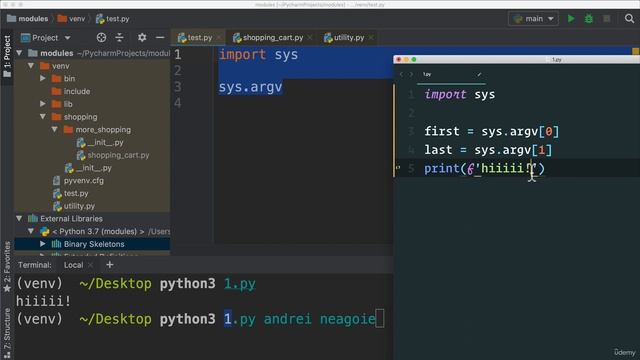This screenshot has width=640, height=360.
Task: Click line 1 'import sys' in test.py editor
Action: pyautogui.click(x=258, y=54)
